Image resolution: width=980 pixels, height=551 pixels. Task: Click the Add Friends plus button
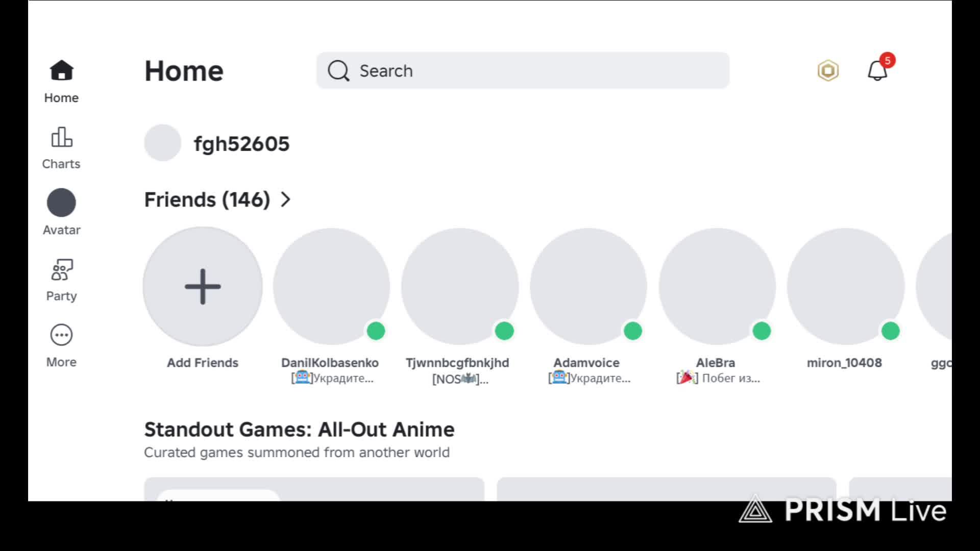[x=203, y=286]
